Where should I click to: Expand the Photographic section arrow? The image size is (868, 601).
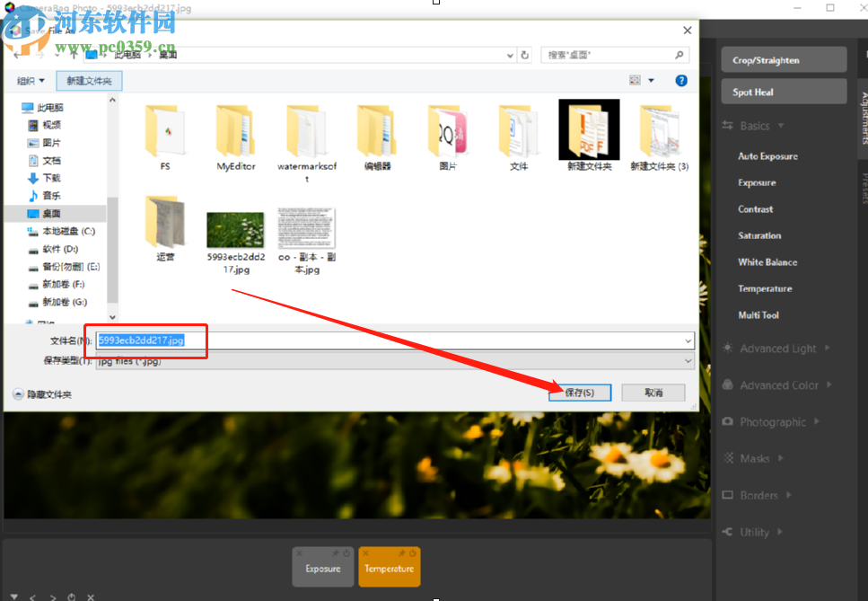817,421
